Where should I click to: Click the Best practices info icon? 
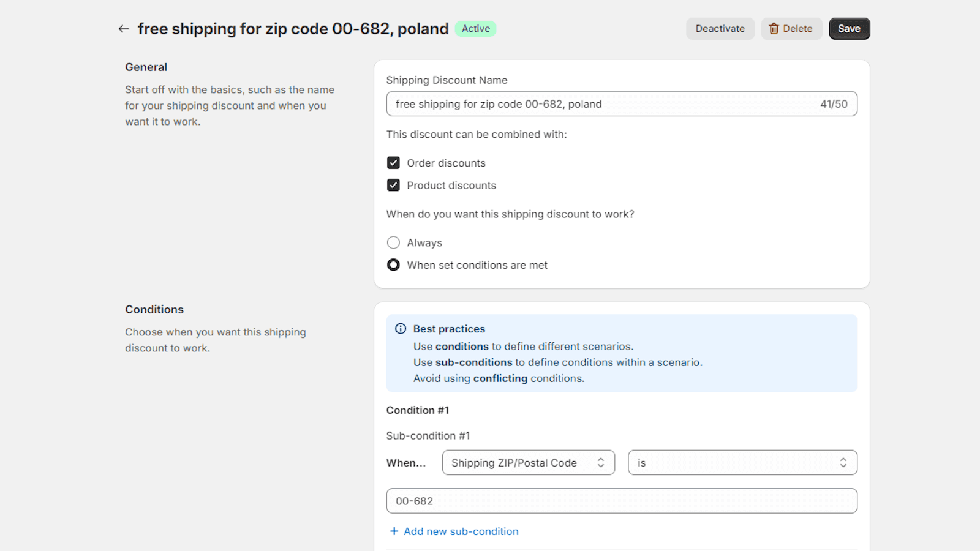coord(401,329)
